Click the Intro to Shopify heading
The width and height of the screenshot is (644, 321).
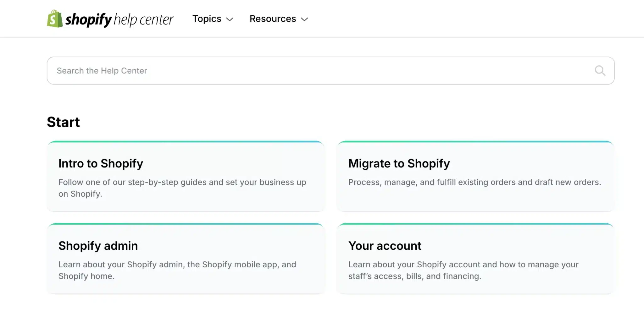click(x=101, y=163)
